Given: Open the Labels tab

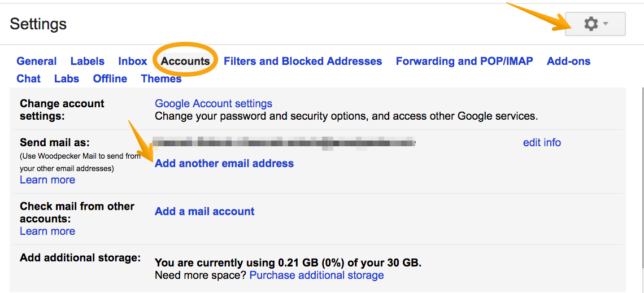Looking at the screenshot, I should click(x=88, y=61).
